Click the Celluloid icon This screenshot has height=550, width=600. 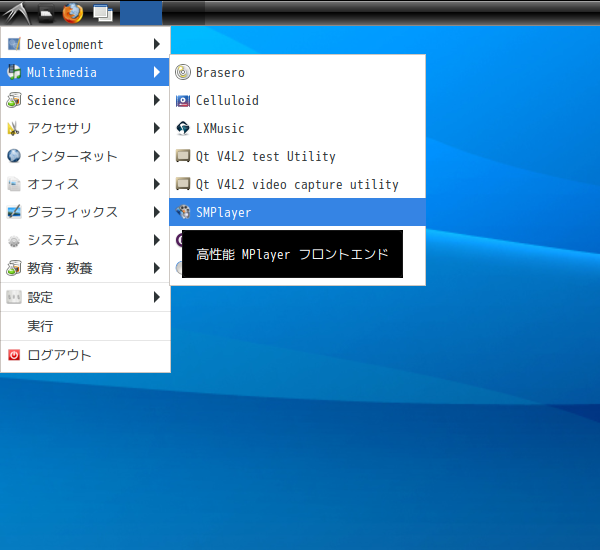pos(183,101)
